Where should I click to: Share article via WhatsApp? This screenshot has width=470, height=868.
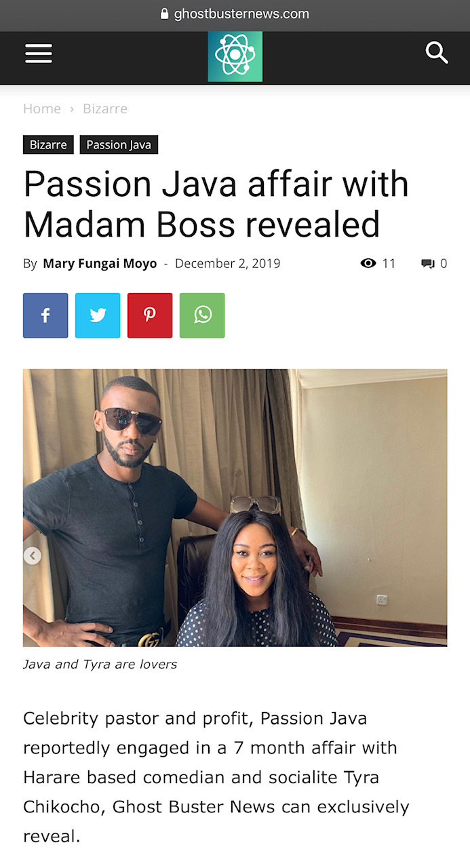click(202, 315)
